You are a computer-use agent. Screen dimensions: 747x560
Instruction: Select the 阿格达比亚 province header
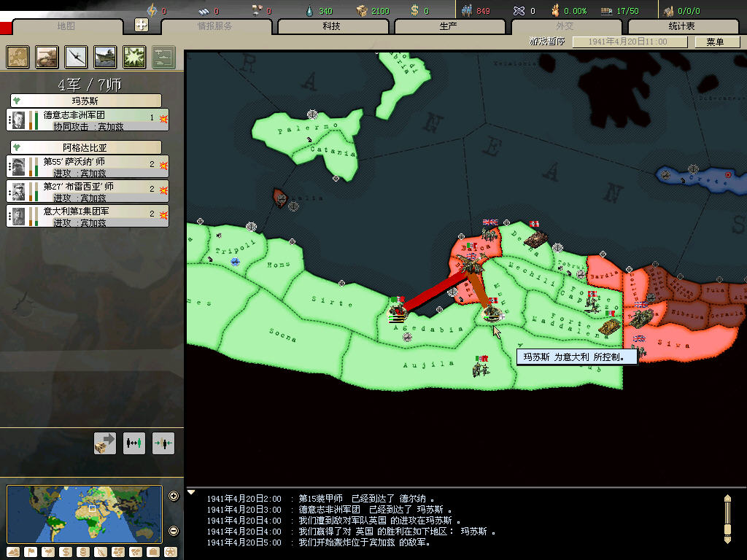86,147
